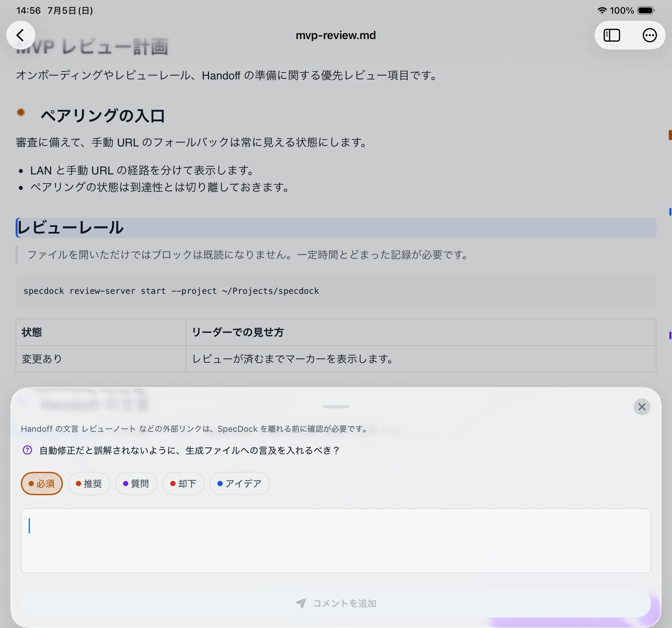Tap the question 自動修正だと誤解されないように
Image resolution: width=672 pixels, height=628 pixels.
pos(189,450)
